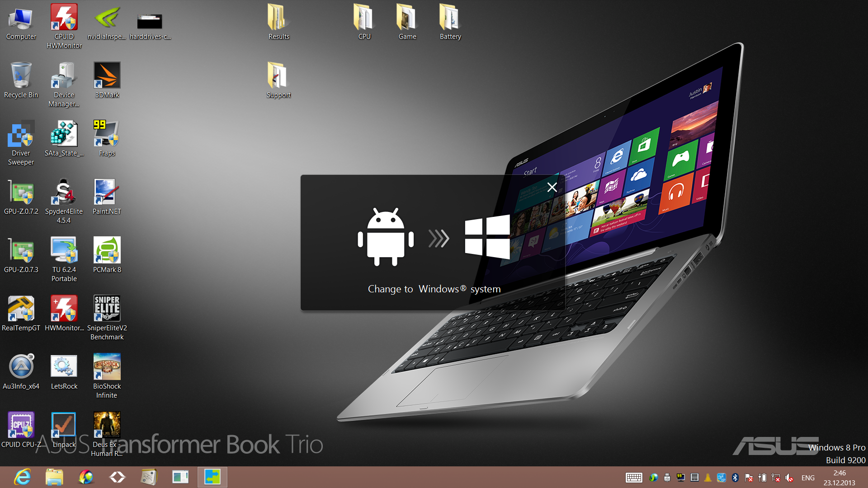
Task: Select SniperEliteV2 Benchmark shortcut
Action: point(107,318)
